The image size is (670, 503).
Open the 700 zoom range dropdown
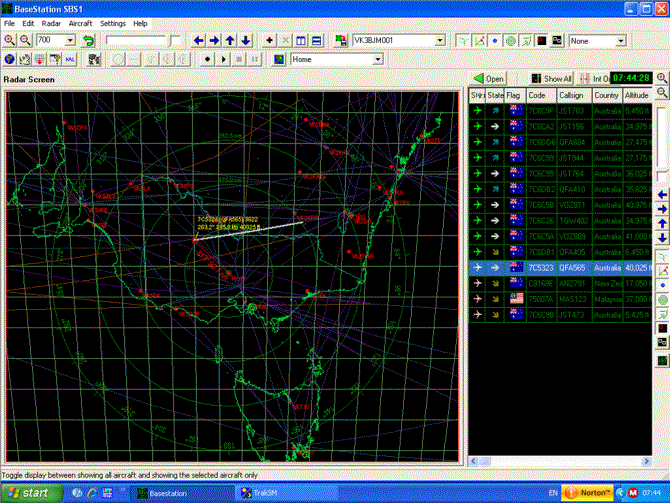(x=70, y=41)
